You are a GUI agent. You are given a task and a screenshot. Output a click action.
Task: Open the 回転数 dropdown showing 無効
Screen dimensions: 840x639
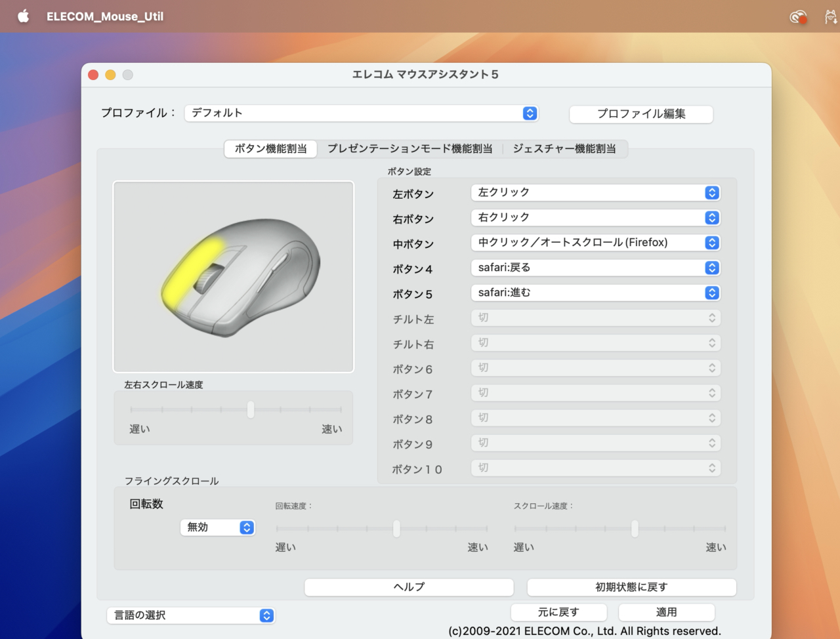pos(217,527)
